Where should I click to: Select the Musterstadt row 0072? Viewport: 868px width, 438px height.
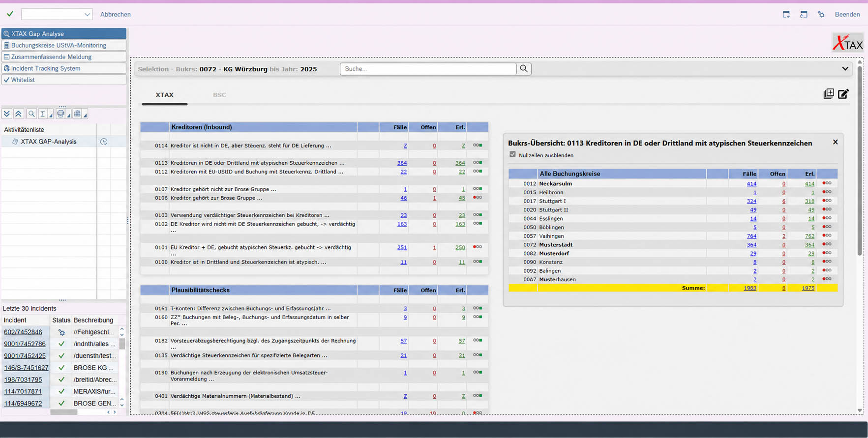[x=673, y=245]
